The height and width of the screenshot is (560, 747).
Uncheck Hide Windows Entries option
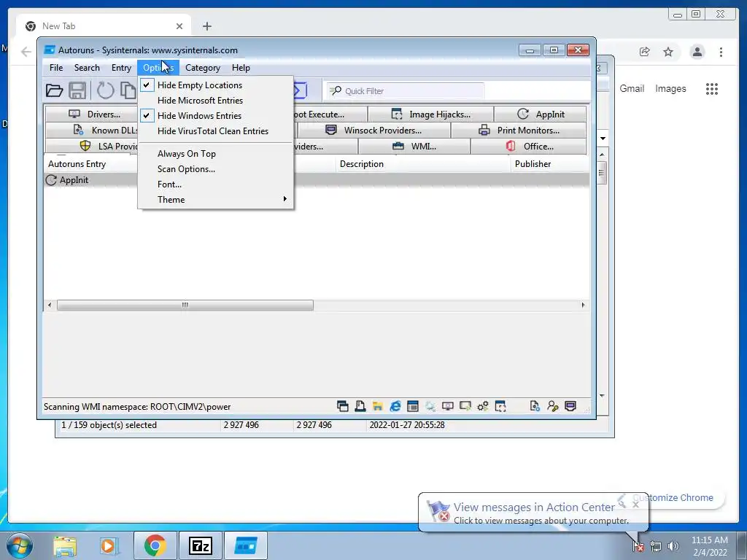(x=215, y=116)
